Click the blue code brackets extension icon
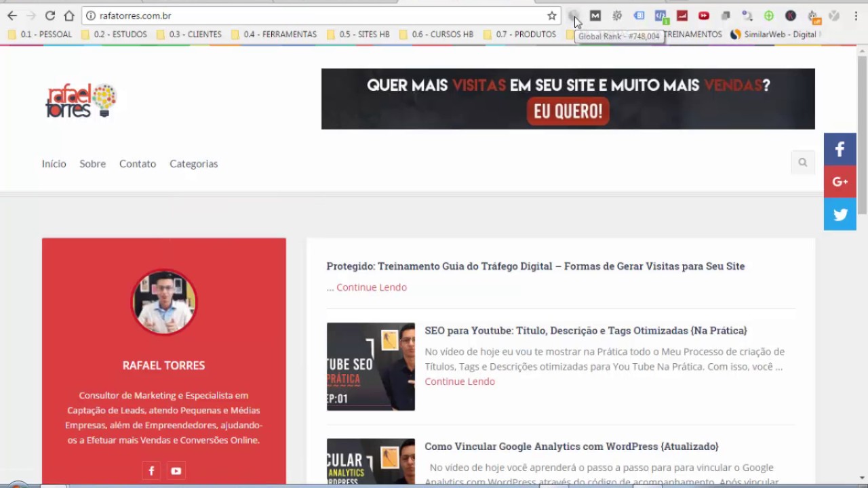The image size is (868, 488). (x=660, y=16)
